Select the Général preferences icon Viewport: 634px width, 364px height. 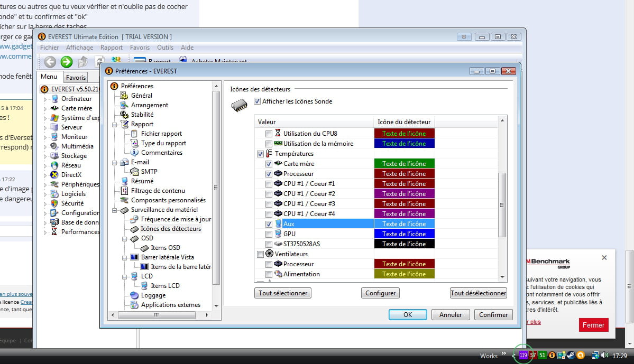(x=124, y=96)
